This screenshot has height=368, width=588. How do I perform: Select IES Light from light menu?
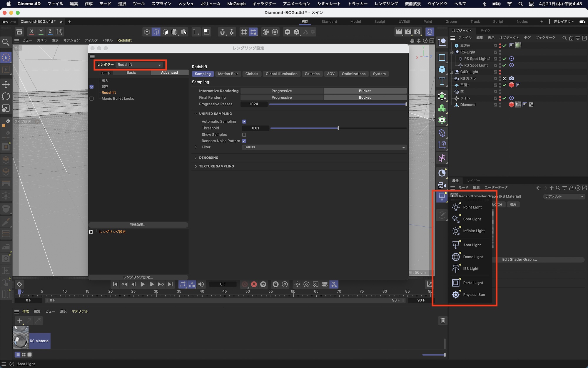470,268
